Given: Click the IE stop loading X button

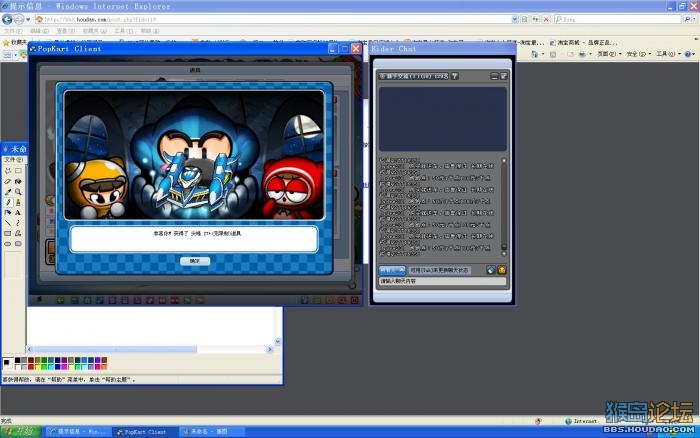Looking at the screenshot, I should (x=546, y=20).
